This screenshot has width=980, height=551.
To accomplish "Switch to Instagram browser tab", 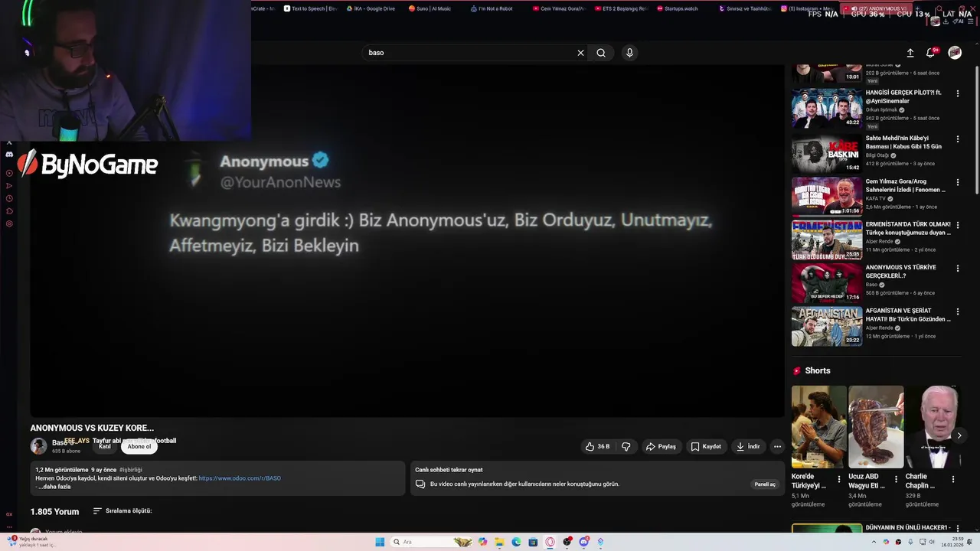I will click(x=805, y=8).
